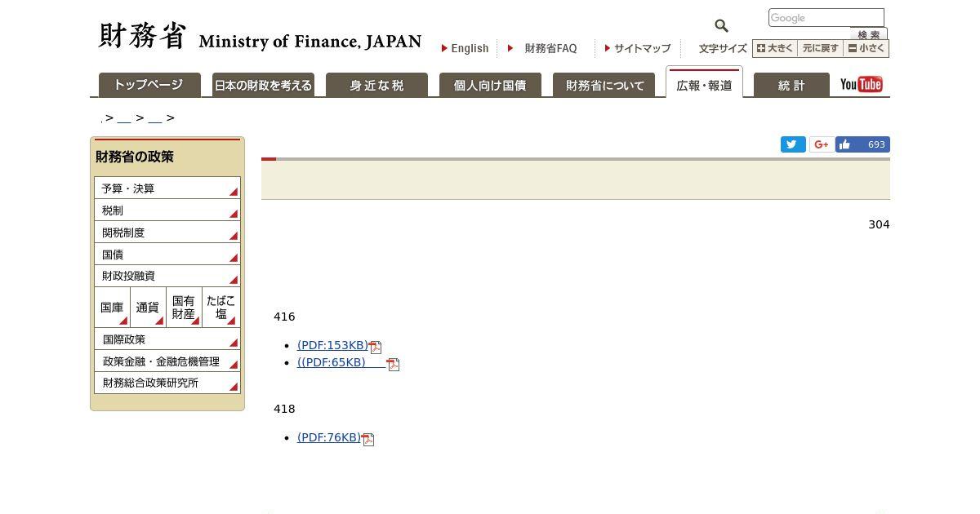Viewport: 980px width, 514px height.
Task: Click the 財務省の政策 sidebar heading
Action: click(x=135, y=157)
